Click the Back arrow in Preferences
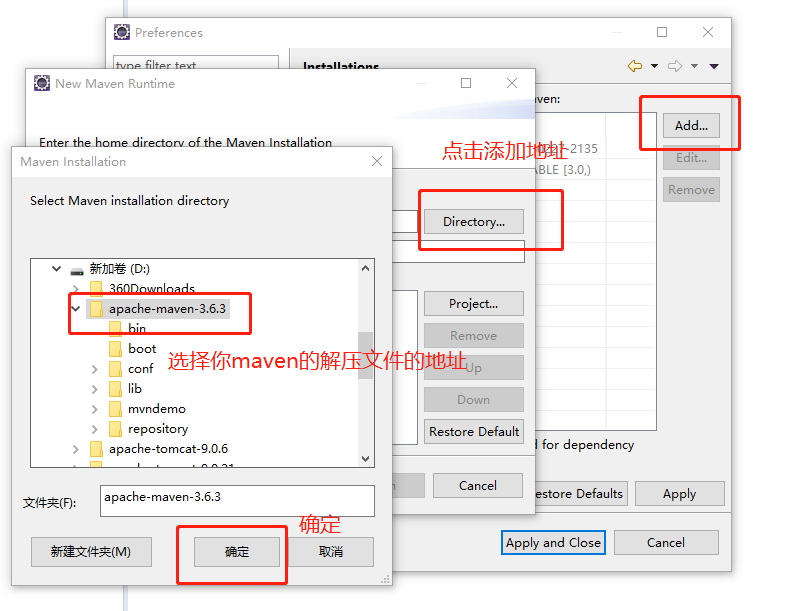 point(635,66)
